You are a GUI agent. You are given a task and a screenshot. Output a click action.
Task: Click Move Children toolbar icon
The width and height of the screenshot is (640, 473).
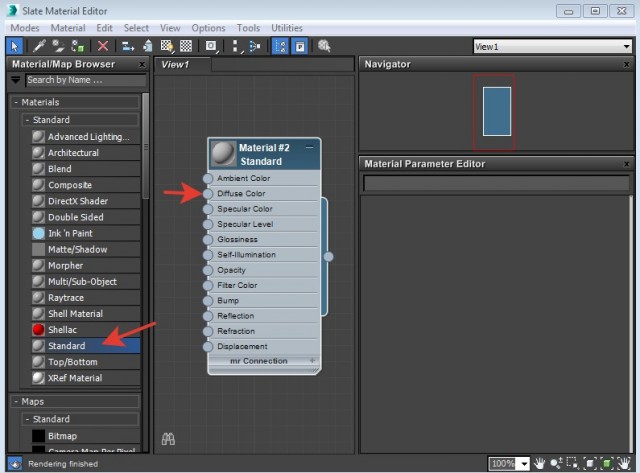tap(128, 47)
